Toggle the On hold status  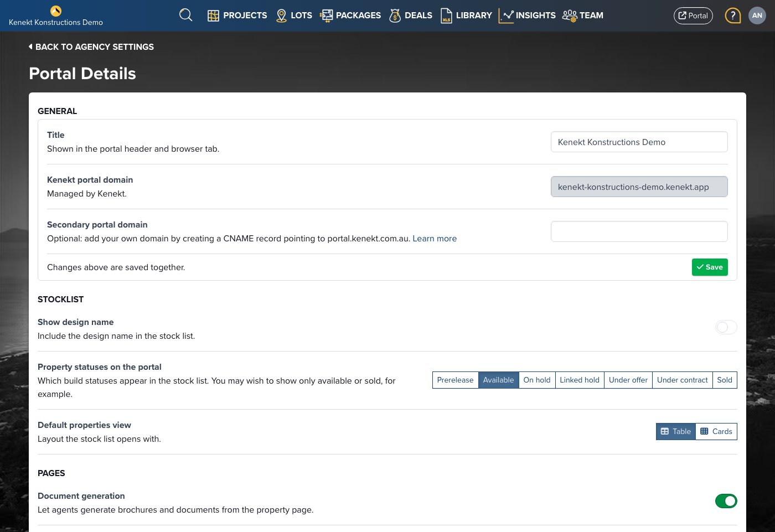click(537, 380)
